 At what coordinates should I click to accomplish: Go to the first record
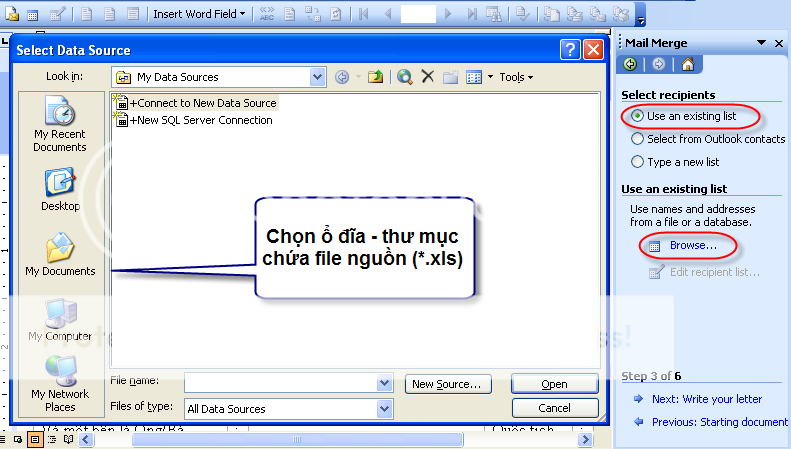pyautogui.click(x=363, y=14)
